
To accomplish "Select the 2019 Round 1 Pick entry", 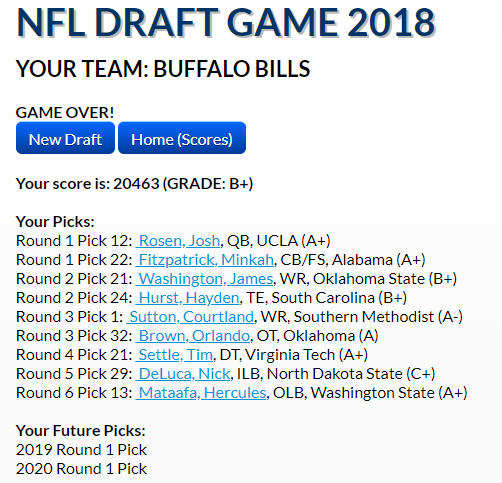I will tap(81, 450).
